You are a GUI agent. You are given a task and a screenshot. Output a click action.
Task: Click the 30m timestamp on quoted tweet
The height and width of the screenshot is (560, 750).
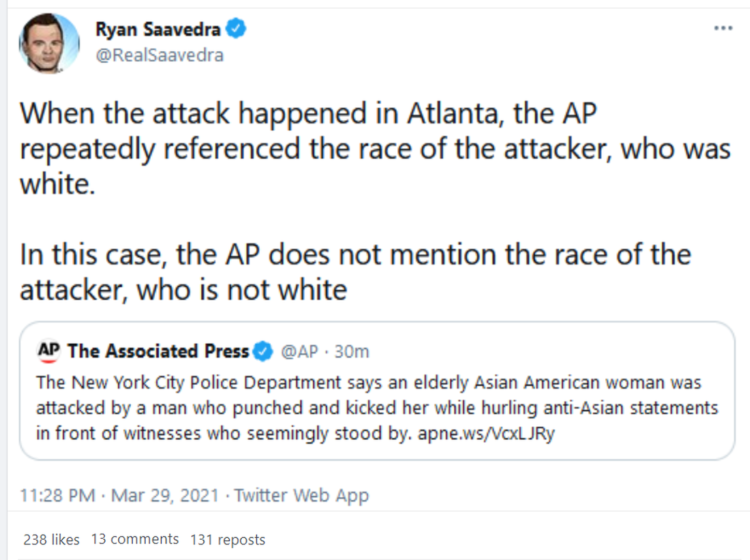[352, 352]
